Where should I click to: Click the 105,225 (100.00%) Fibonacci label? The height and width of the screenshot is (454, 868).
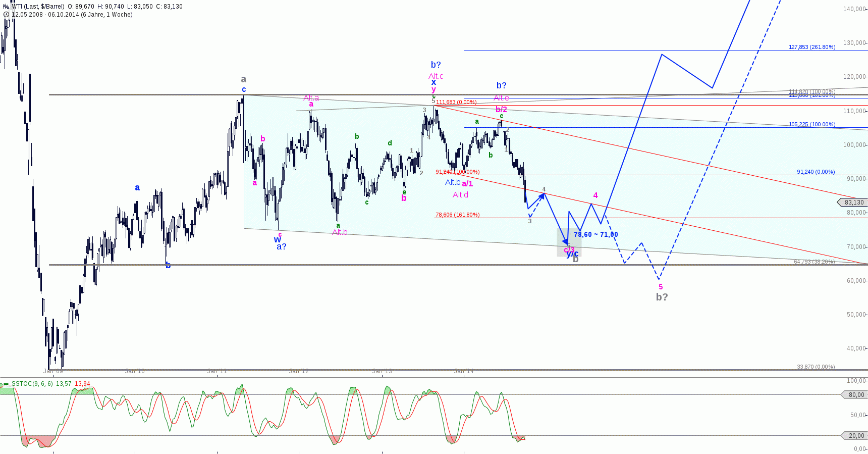(811, 124)
